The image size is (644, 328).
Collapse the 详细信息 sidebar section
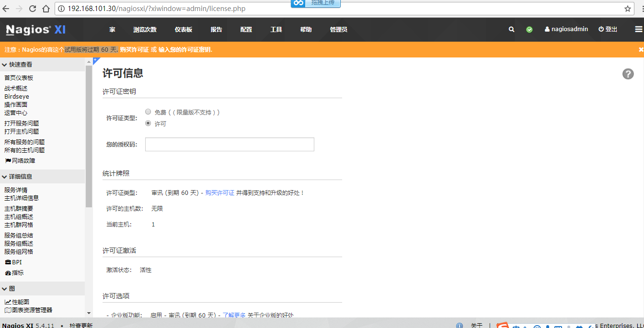pos(42,177)
